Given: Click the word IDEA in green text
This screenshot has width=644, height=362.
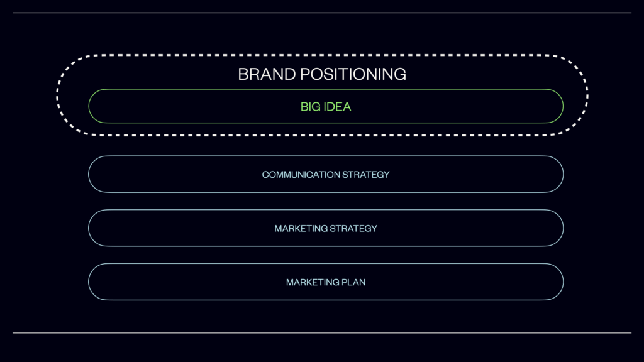Looking at the screenshot, I should [338, 107].
